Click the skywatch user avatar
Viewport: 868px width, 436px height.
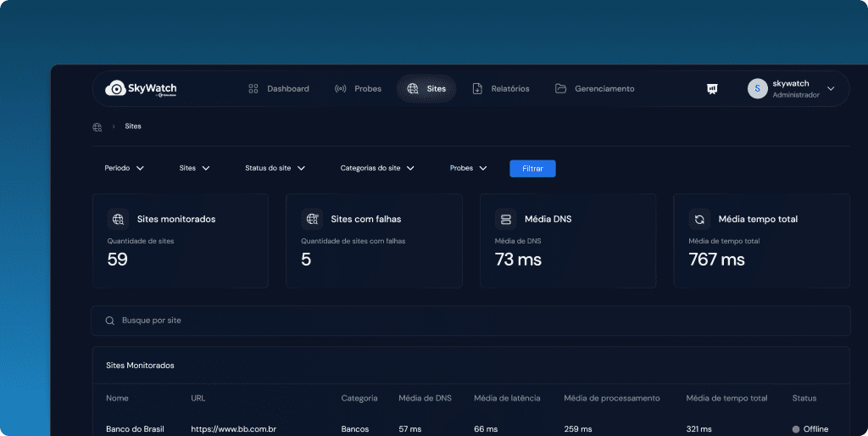pos(757,88)
